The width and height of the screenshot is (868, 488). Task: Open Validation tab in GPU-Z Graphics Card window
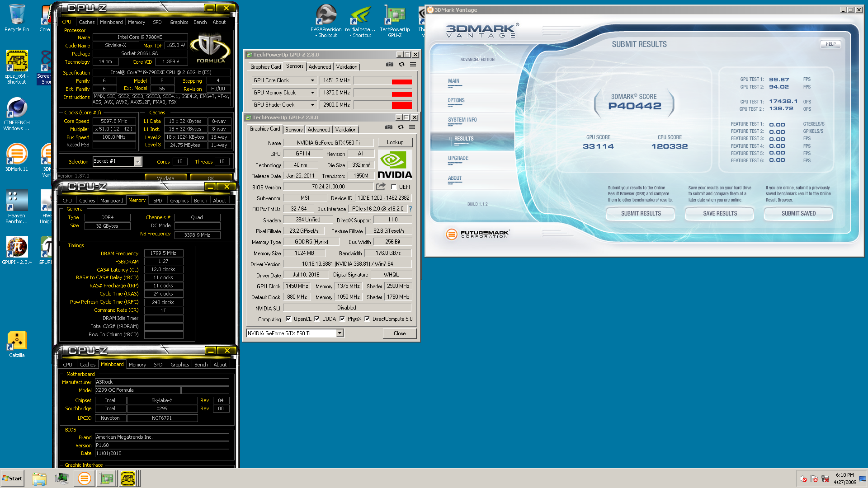coord(345,130)
